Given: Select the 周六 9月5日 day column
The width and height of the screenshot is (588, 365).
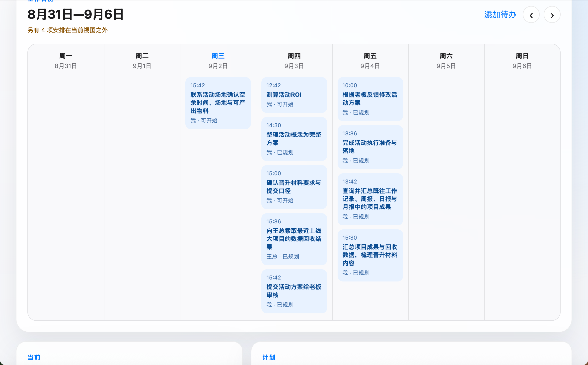Looking at the screenshot, I should click(x=446, y=182).
